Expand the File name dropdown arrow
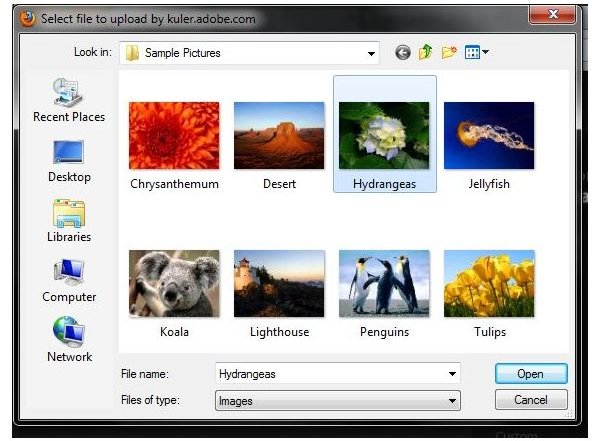The image size is (592, 441). (x=452, y=374)
